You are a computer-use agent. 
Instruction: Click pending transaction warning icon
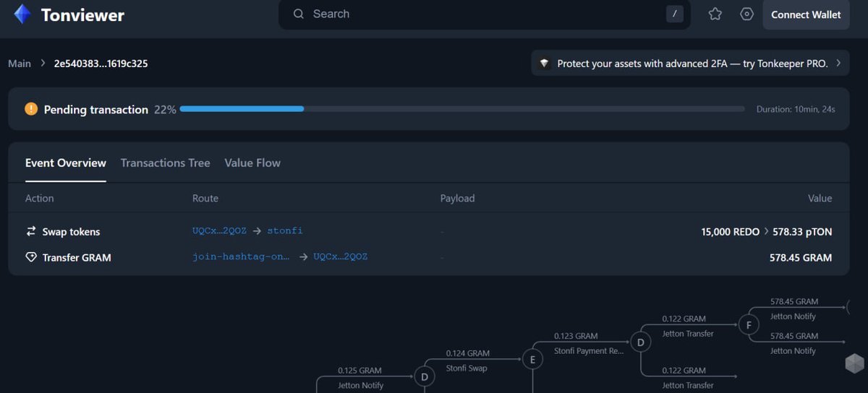(31, 109)
